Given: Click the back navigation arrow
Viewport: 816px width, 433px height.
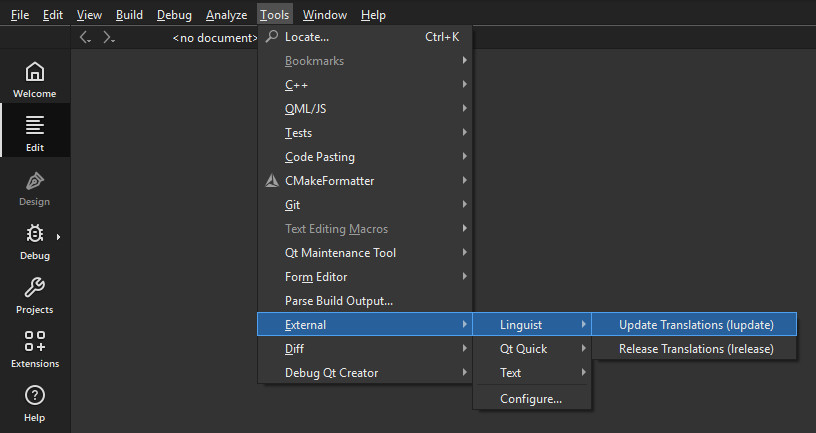Looking at the screenshot, I should (x=85, y=38).
